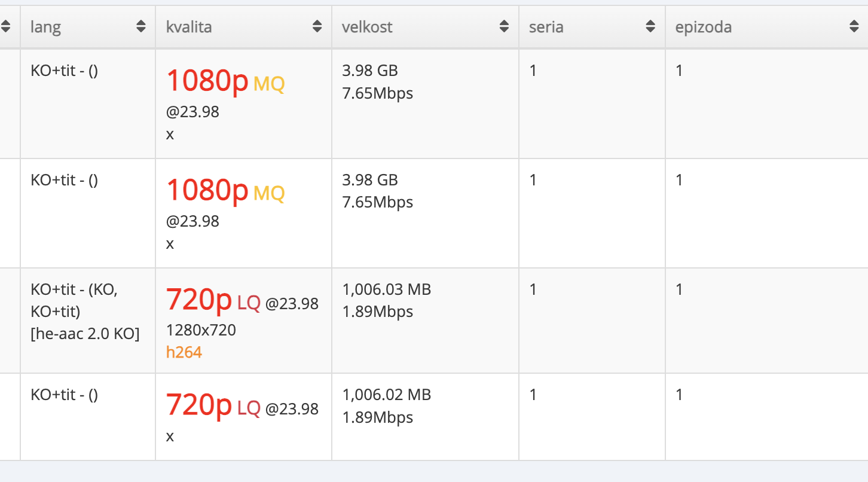The image size is (868, 482).
Task: Click sort arrows of leftmost partial column
Action: (6, 26)
